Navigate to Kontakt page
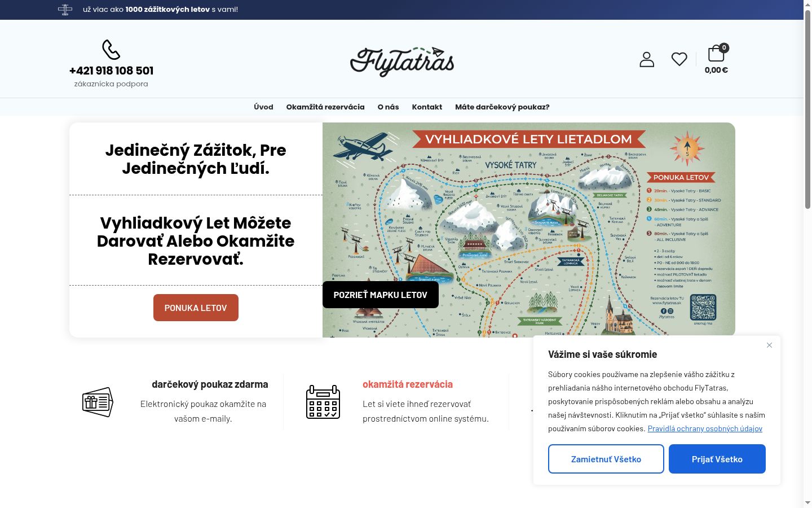 (427, 107)
